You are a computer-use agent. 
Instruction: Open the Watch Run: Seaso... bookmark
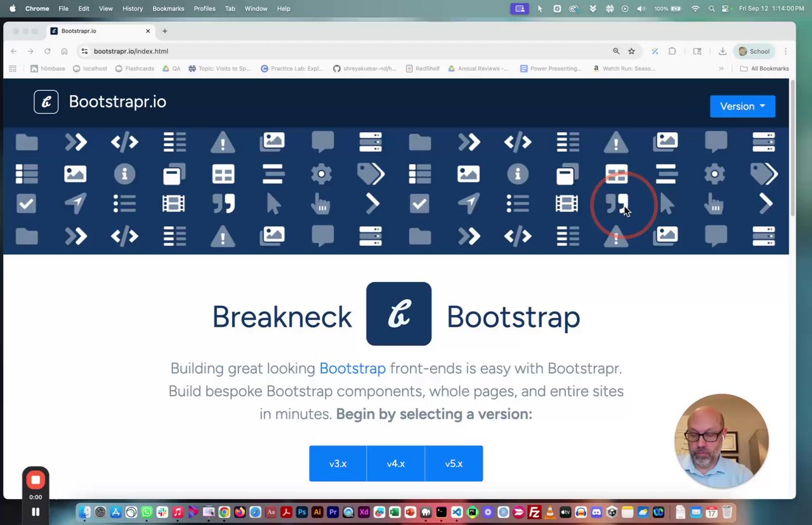click(x=624, y=69)
